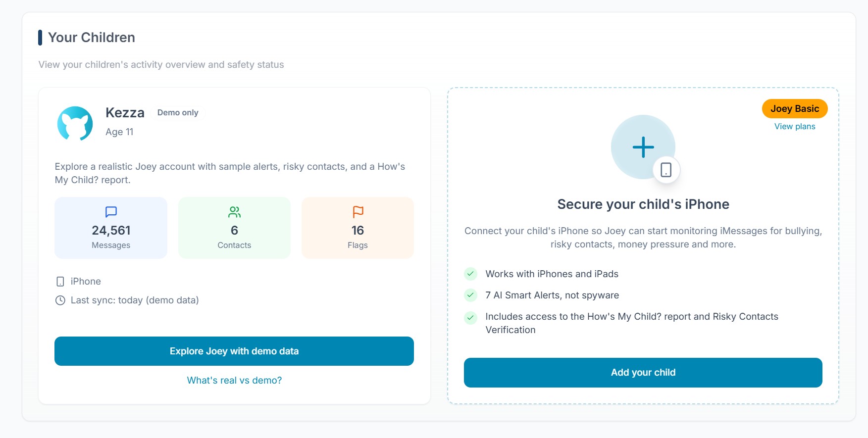This screenshot has height=438, width=868.
Task: Open the What's real vs demo link
Action: [x=234, y=380]
